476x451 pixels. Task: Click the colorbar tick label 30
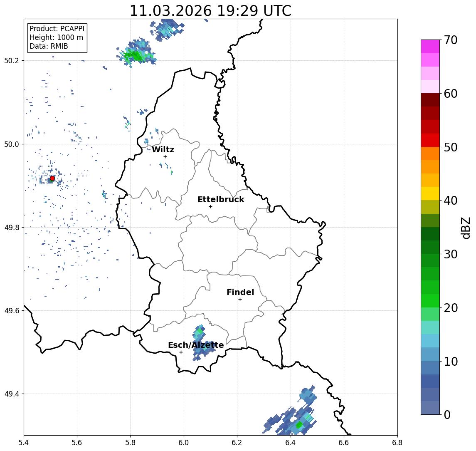(451, 254)
